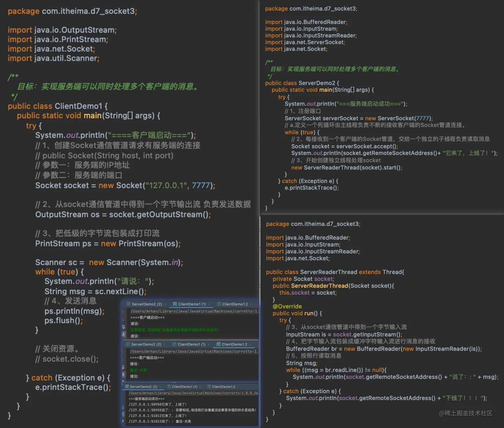Screen dimensions: 504x428
Task: Close ServerDemo2 (2) tab in bottom console
Action: tap(160, 387)
